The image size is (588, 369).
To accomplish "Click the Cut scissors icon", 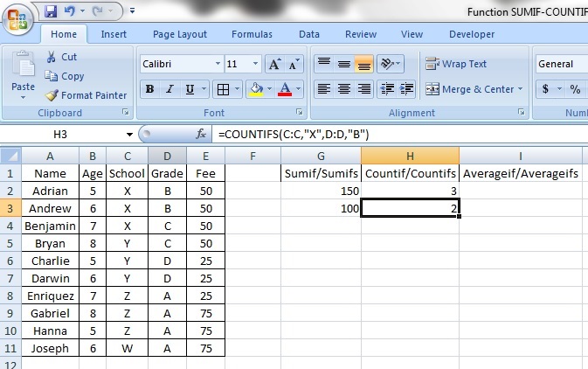I will tap(52, 57).
